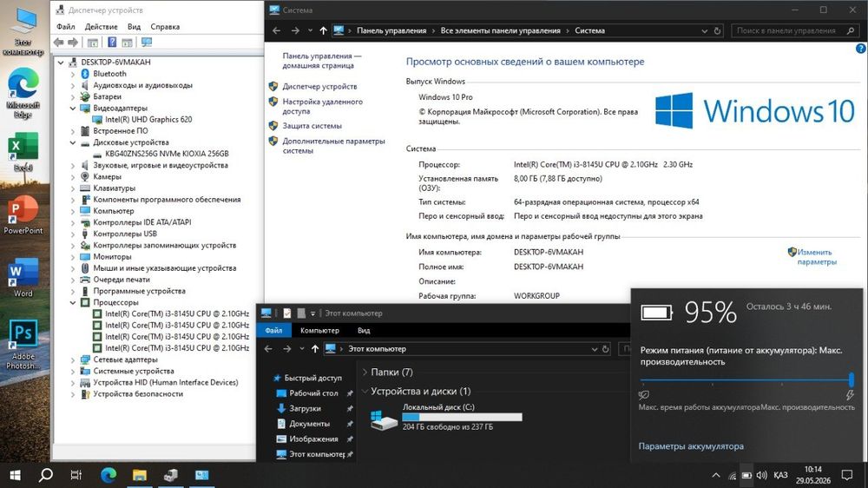Collapse Устройства и диски (1) group
Image resolution: width=868 pixels, height=488 pixels.
365,391
